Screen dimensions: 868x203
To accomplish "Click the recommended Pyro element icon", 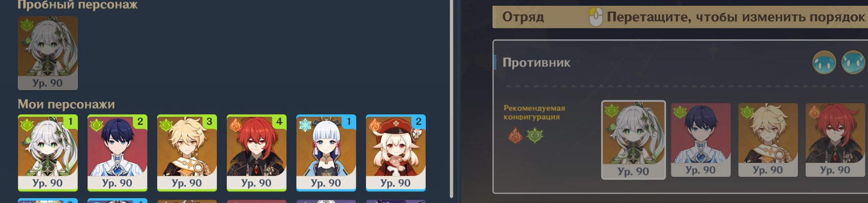I will coord(516,135).
